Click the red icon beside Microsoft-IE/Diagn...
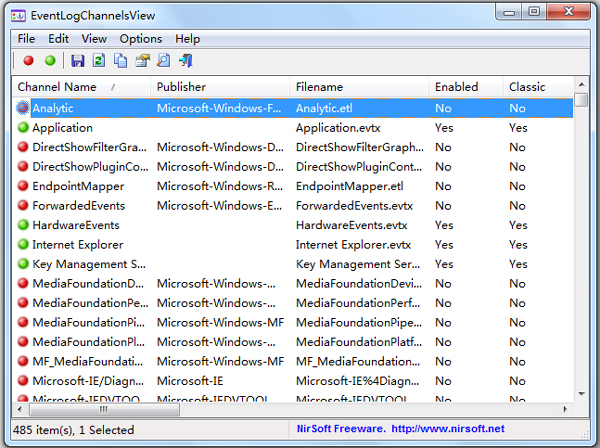The width and height of the screenshot is (600, 448). [23, 381]
